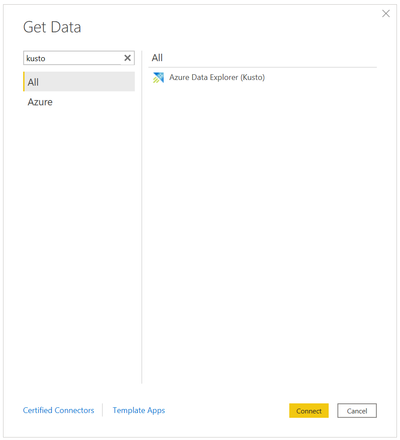The image size is (400, 440).
Task: Click the Get Data dialog title
Action: [x=52, y=27]
